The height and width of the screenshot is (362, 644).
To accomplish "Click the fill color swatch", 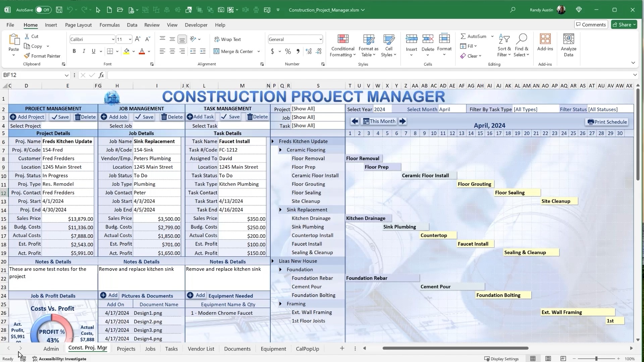I will coord(126,51).
